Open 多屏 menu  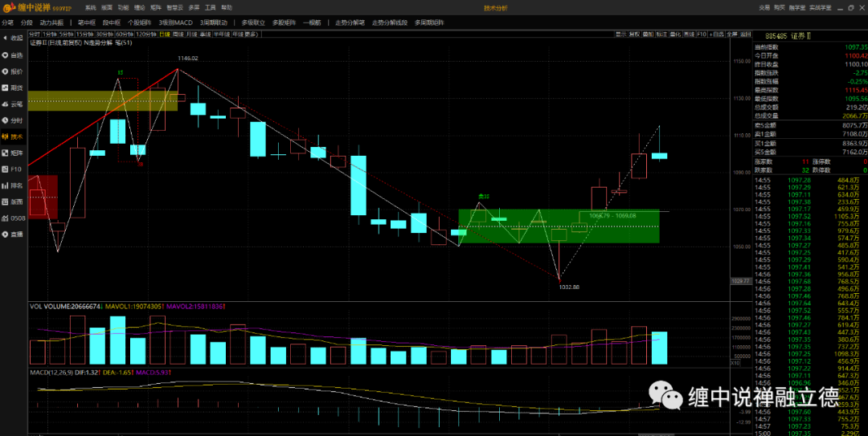coord(194,8)
